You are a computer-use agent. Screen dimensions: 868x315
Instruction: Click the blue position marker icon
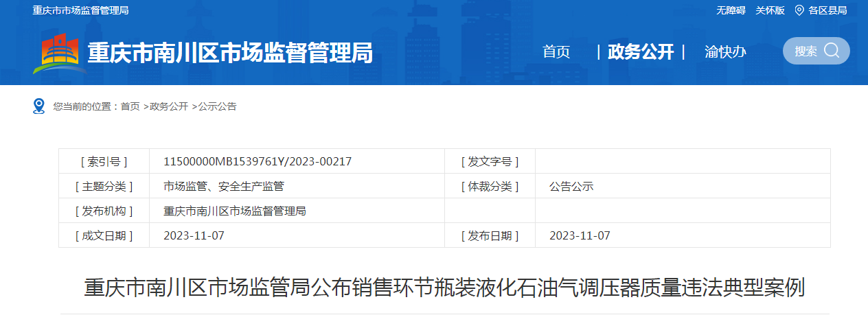39,106
